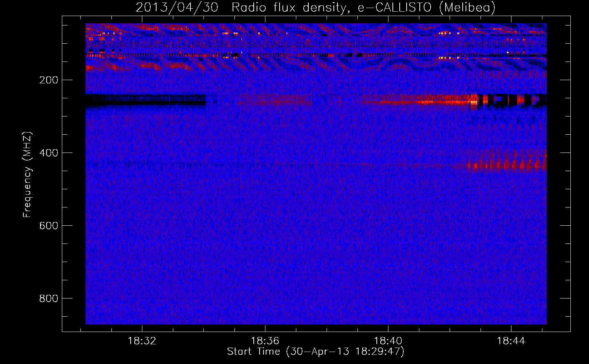Click the 'Start Time (30-Apr-13 18:29:47)' label
The width and height of the screenshot is (589, 364).
tap(316, 352)
